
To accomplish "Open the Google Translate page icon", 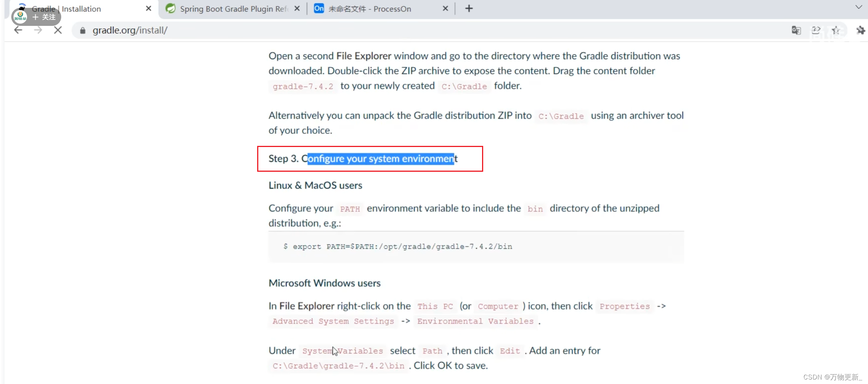I will click(x=796, y=30).
